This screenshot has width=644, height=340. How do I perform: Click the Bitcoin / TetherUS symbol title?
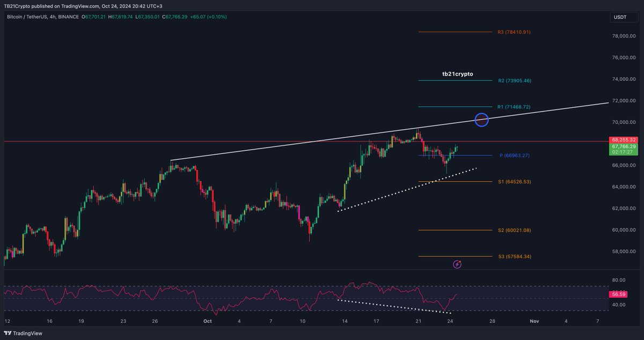point(28,17)
